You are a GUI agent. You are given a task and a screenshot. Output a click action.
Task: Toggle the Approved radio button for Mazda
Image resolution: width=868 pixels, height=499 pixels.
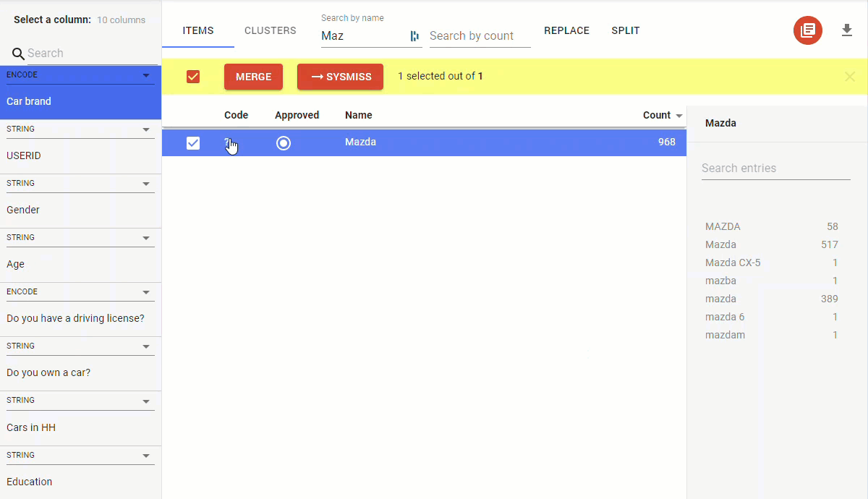point(284,143)
